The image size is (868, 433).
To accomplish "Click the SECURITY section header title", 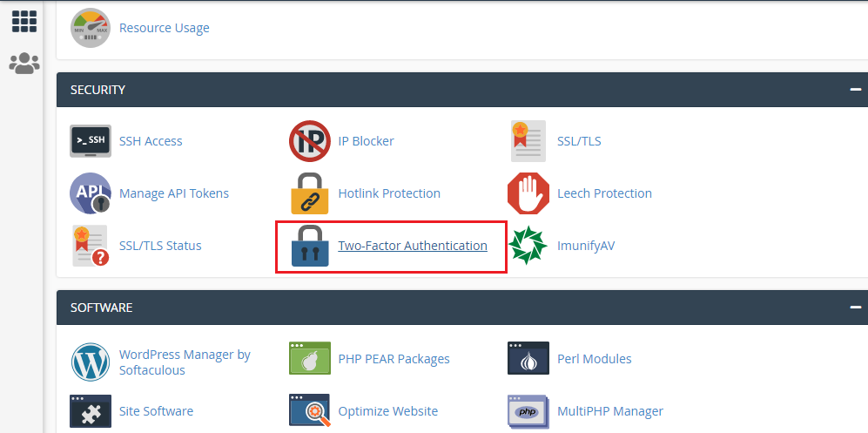I will click(x=98, y=89).
